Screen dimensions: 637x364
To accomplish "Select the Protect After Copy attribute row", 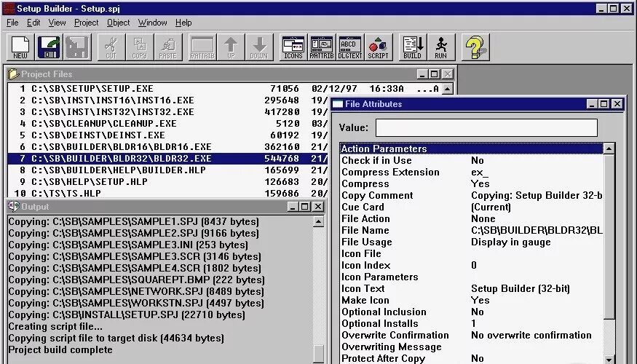I will [x=472, y=359].
